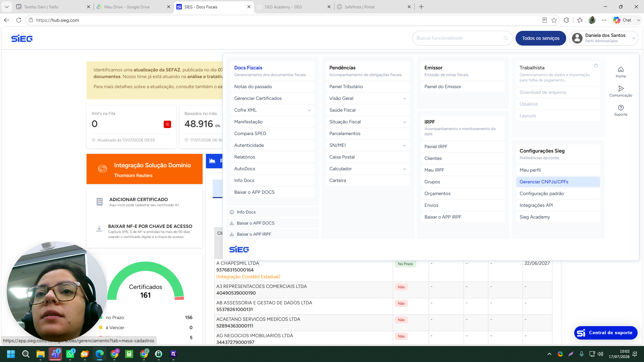Open Microsoft Edge from the taskbar

100,354
